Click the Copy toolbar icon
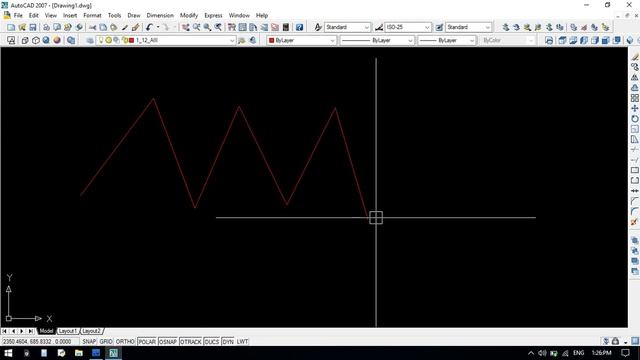This screenshot has width=640, height=360. tap(103, 27)
